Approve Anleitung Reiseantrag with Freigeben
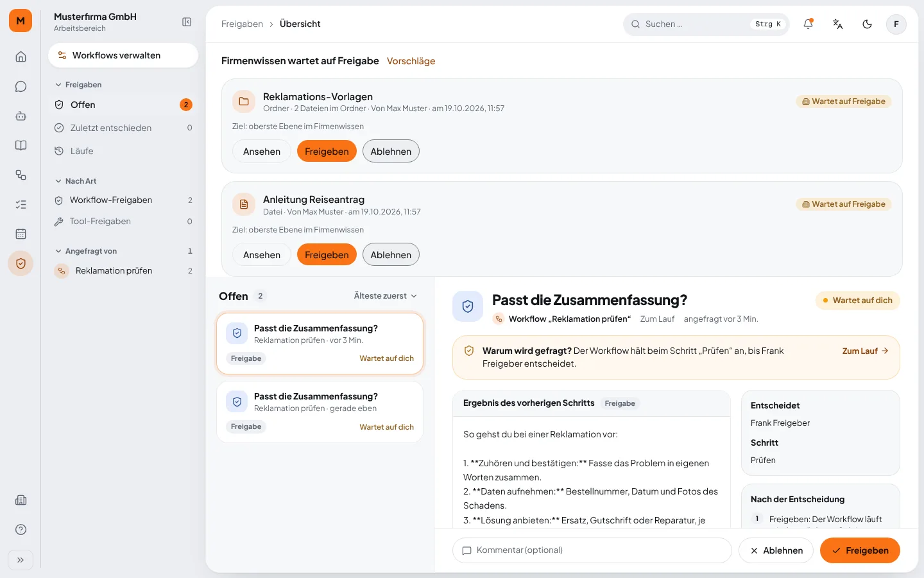This screenshot has width=924, height=578. [x=327, y=255]
